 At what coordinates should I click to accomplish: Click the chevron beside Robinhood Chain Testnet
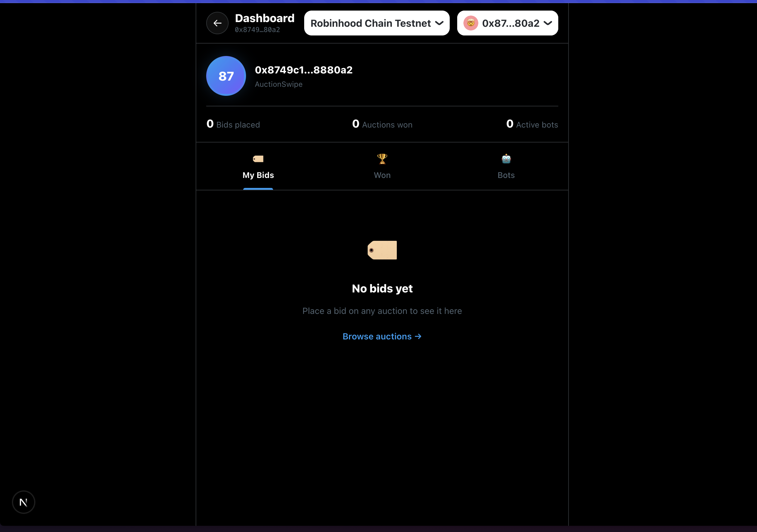pyautogui.click(x=439, y=23)
